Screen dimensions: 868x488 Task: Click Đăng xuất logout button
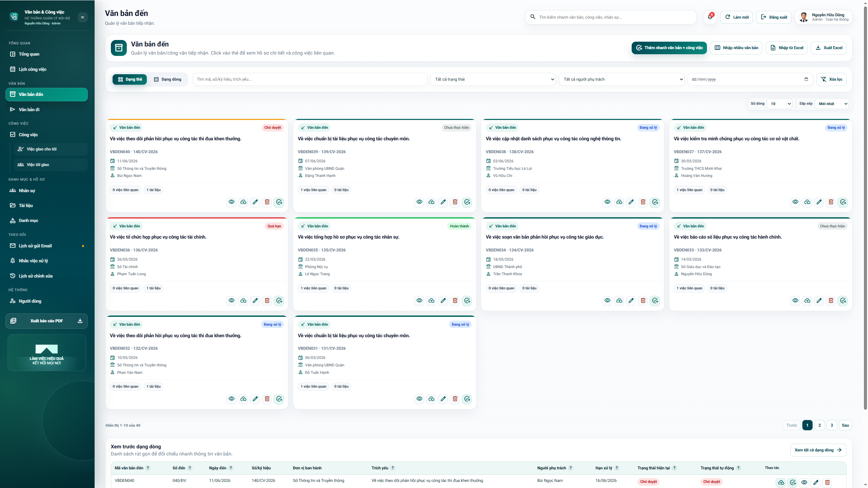coord(774,17)
